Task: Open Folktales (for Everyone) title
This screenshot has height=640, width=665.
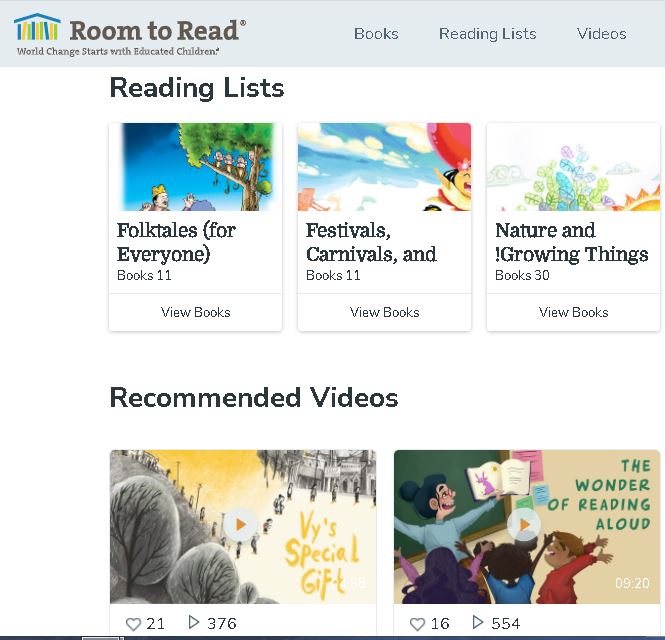Action: (176, 242)
